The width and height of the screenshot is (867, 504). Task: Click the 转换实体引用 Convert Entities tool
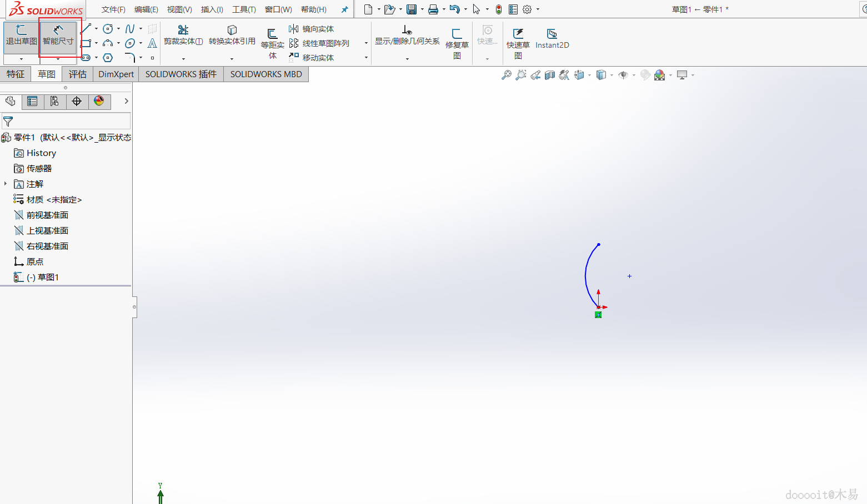[232, 35]
